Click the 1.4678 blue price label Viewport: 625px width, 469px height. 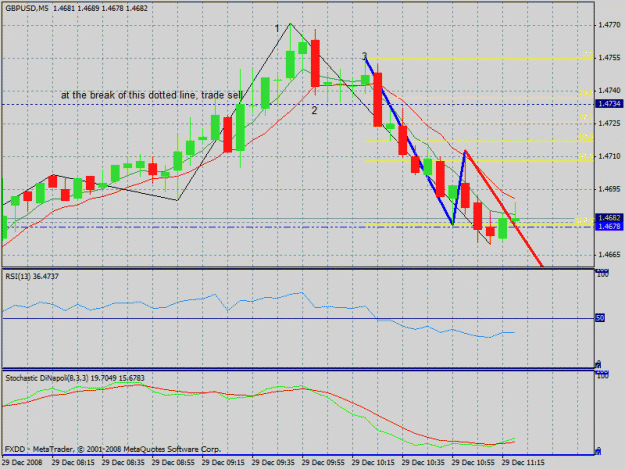609,226
